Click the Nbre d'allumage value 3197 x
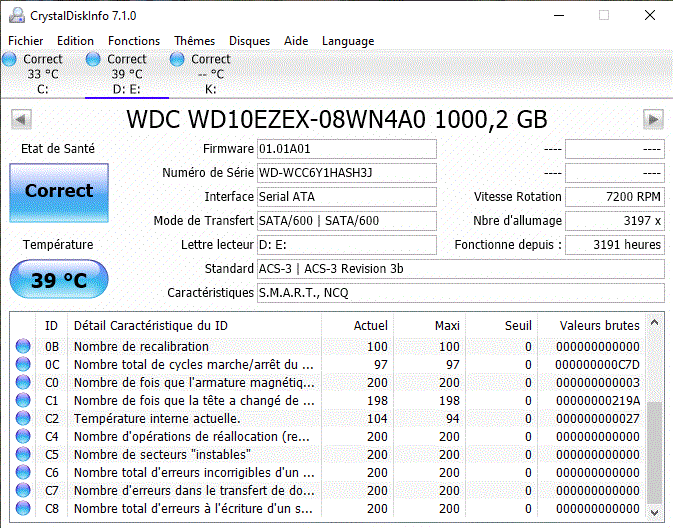Image resolution: width=673 pixels, height=528 pixels. tap(615, 221)
